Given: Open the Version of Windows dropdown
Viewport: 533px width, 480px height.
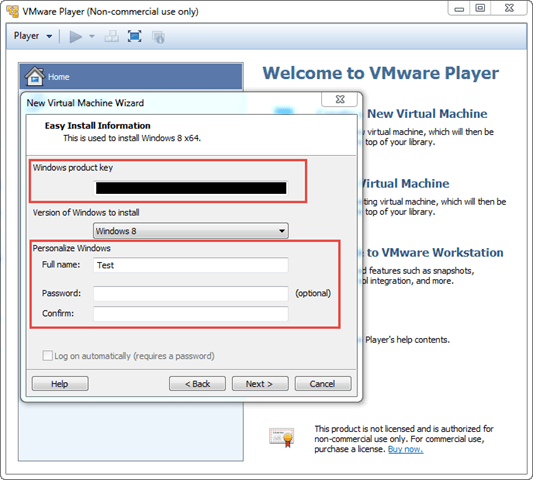Looking at the screenshot, I should click(x=191, y=231).
